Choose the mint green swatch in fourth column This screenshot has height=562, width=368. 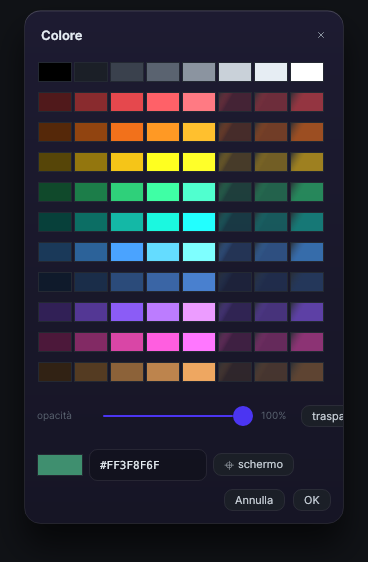tap(163, 192)
